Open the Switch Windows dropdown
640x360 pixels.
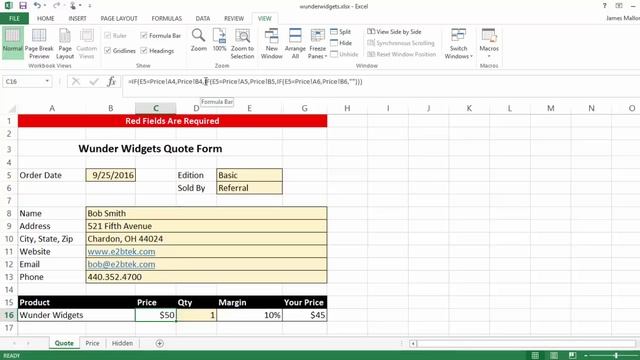tap(458, 43)
